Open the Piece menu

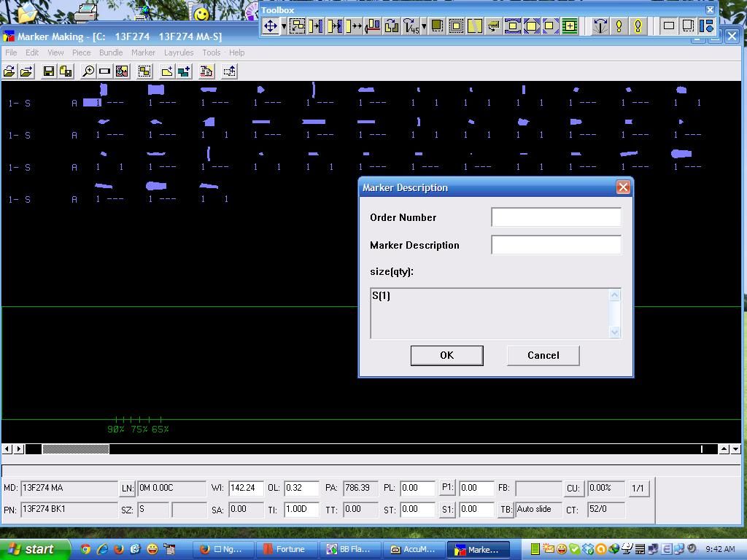click(x=82, y=52)
